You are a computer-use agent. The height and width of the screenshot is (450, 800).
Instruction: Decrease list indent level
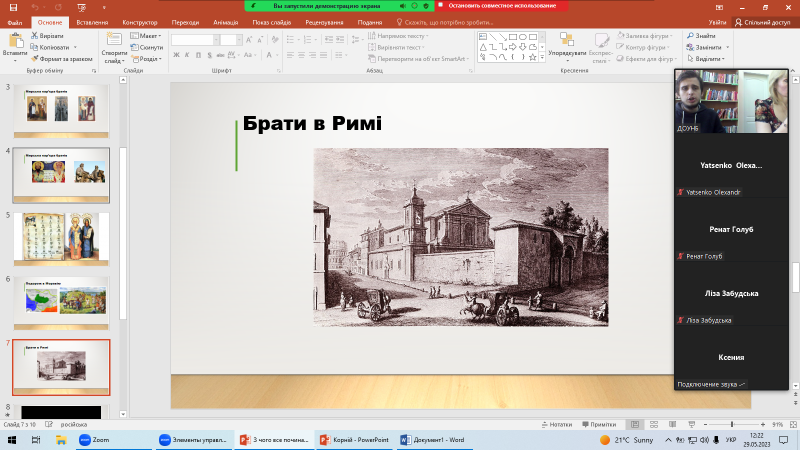point(329,40)
